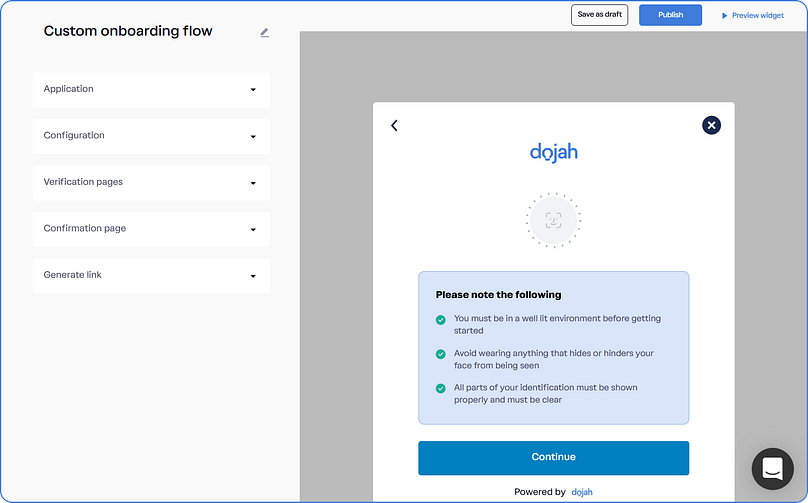The height and width of the screenshot is (503, 808).
Task: Open the chat support bubble
Action: [772, 468]
